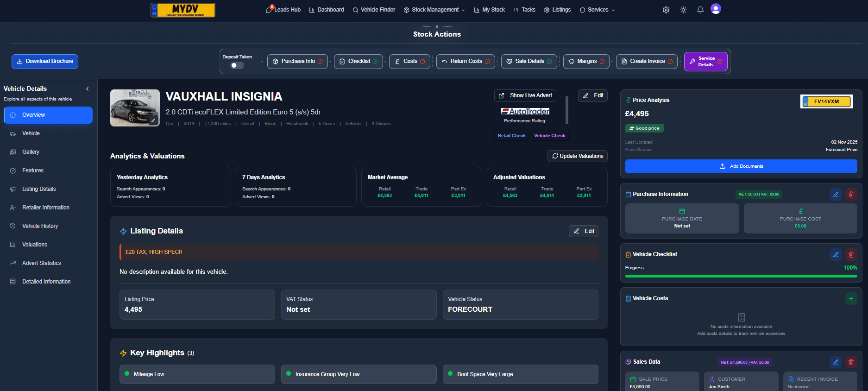
Task: Delete Vehicle Checklist with trash icon
Action: click(851, 254)
